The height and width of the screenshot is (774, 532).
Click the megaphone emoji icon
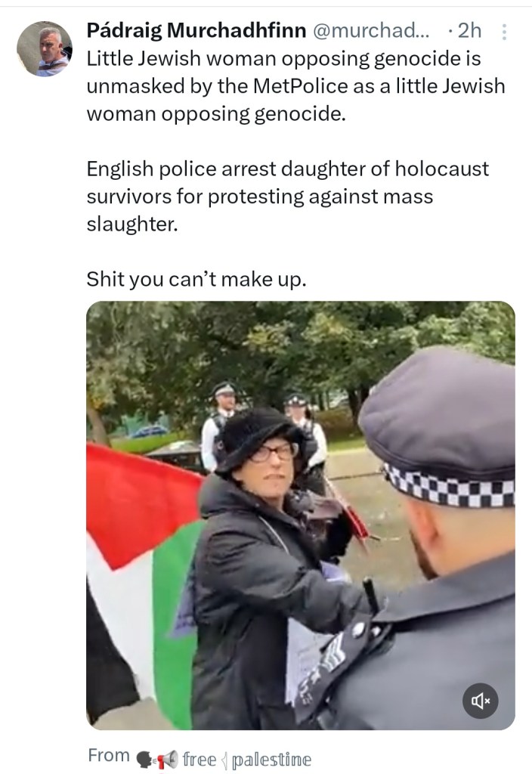click(x=167, y=759)
